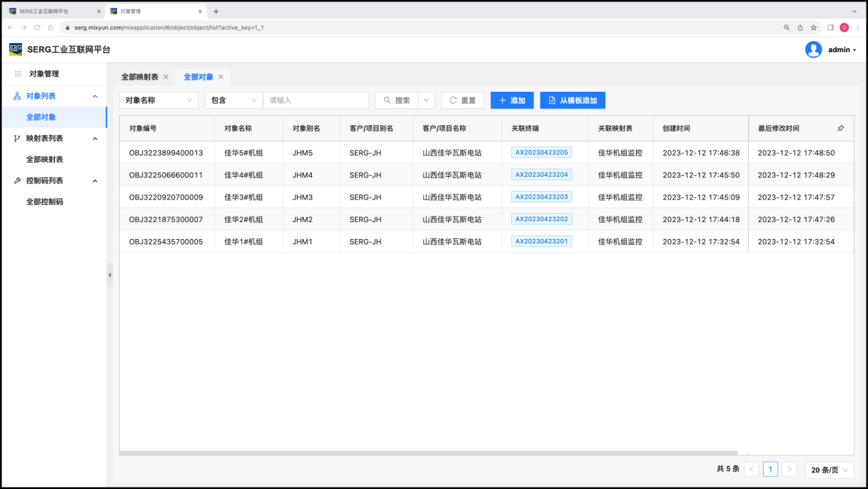Screen dimensions: 868x489
Task: Click the bookmark star icon in address bar
Action: (x=814, y=27)
